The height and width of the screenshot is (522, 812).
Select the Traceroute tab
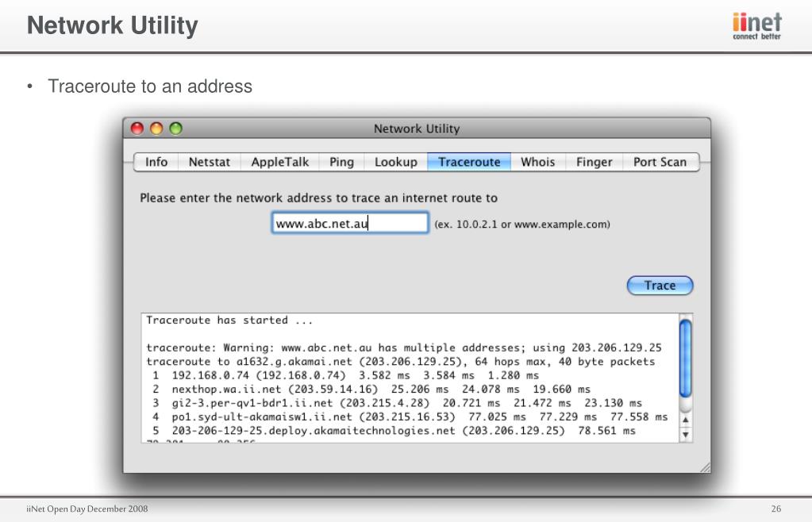click(469, 162)
